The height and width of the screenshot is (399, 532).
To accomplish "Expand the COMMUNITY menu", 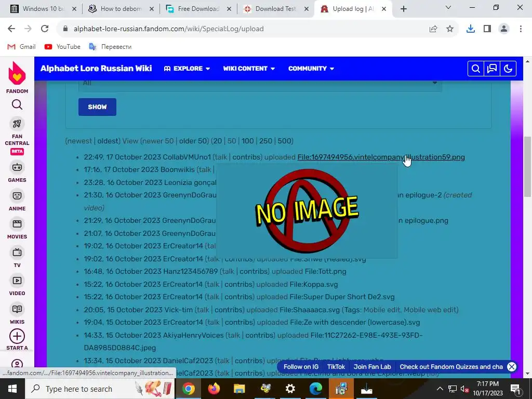I will click(311, 69).
